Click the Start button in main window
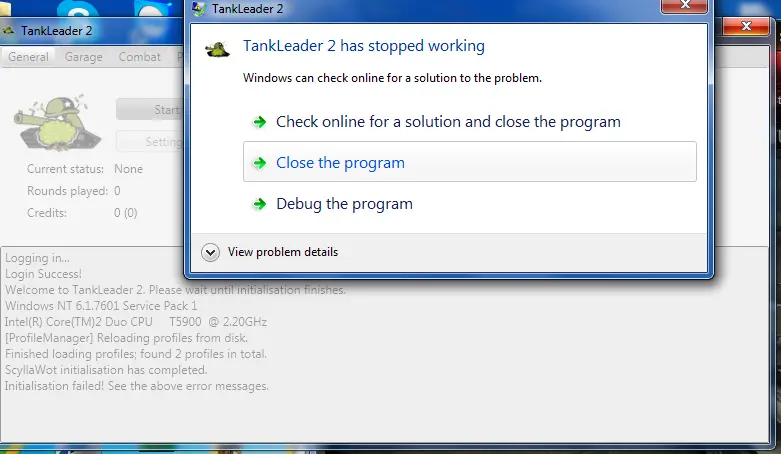This screenshot has width=781, height=454. [x=150, y=109]
